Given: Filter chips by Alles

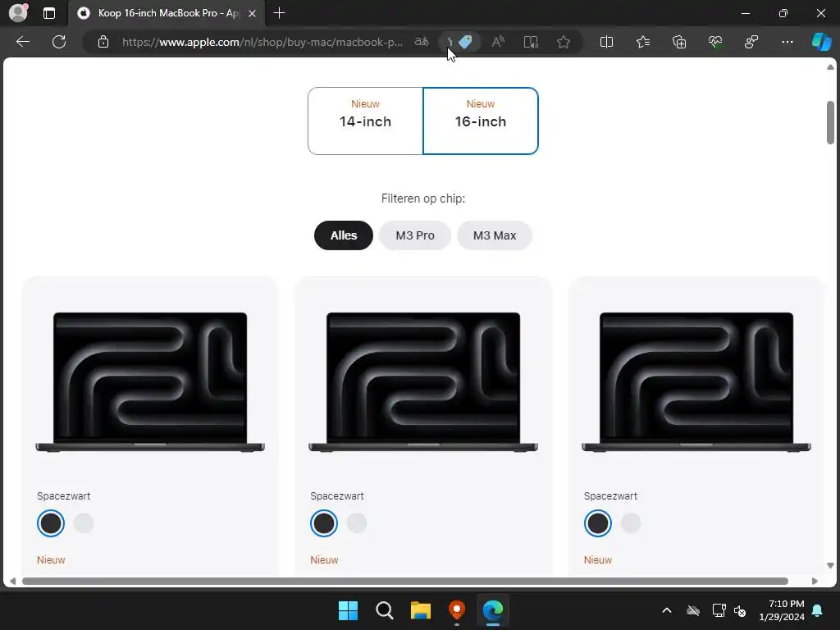Looking at the screenshot, I should (344, 235).
